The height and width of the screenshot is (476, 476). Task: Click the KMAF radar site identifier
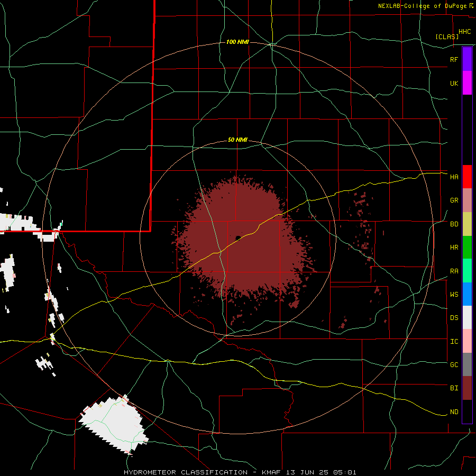(272, 472)
